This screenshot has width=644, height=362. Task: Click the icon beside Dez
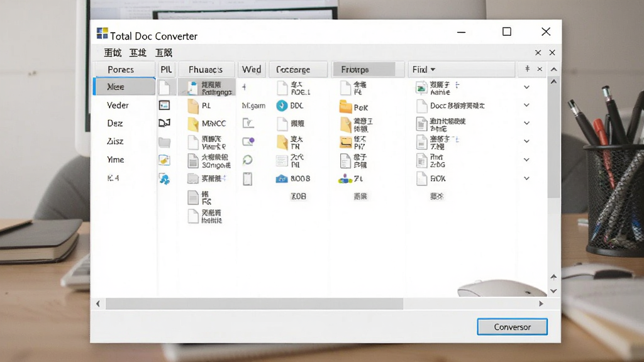(164, 123)
